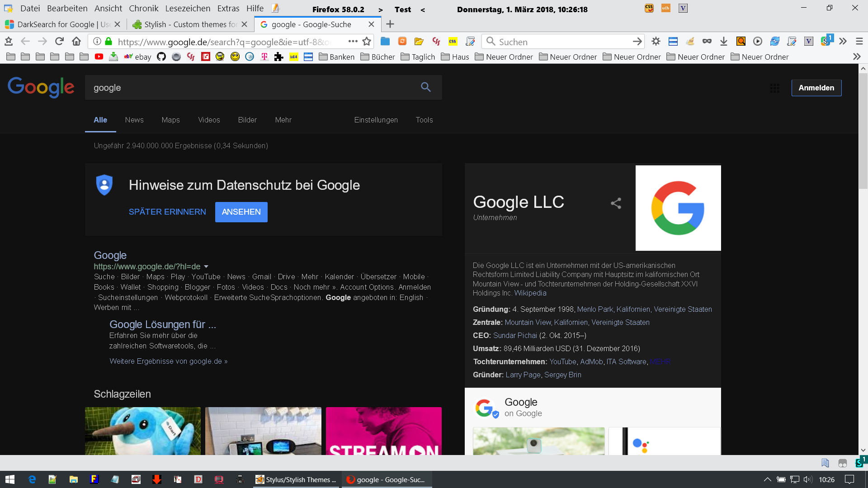Open the Wikipedia link in the description
This screenshot has height=488, width=868.
pyautogui.click(x=530, y=293)
